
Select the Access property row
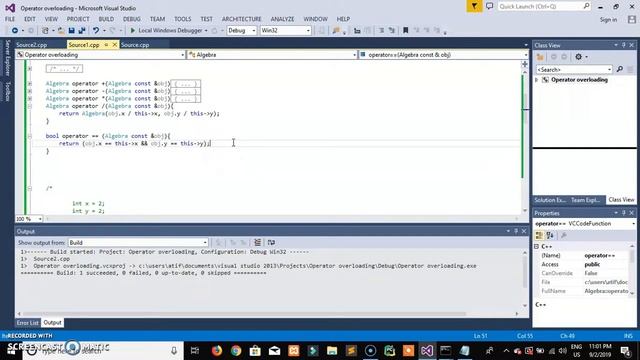pyautogui.click(x=585, y=264)
